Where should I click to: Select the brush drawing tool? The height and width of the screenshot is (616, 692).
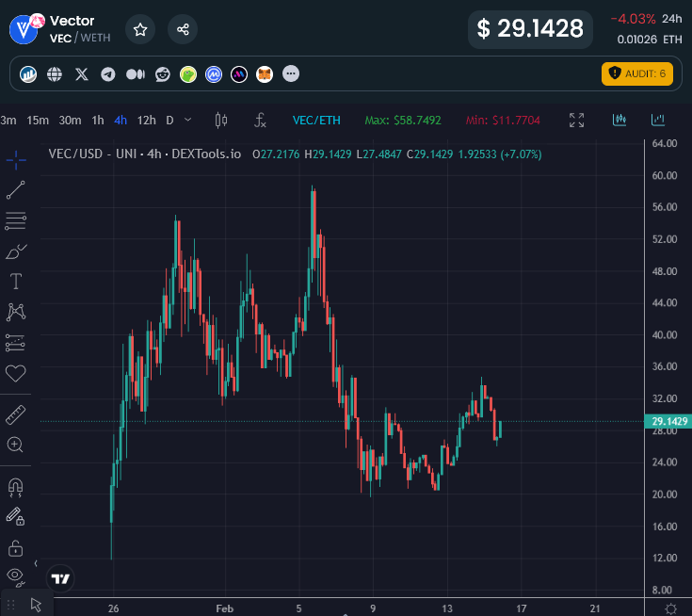coord(16,251)
